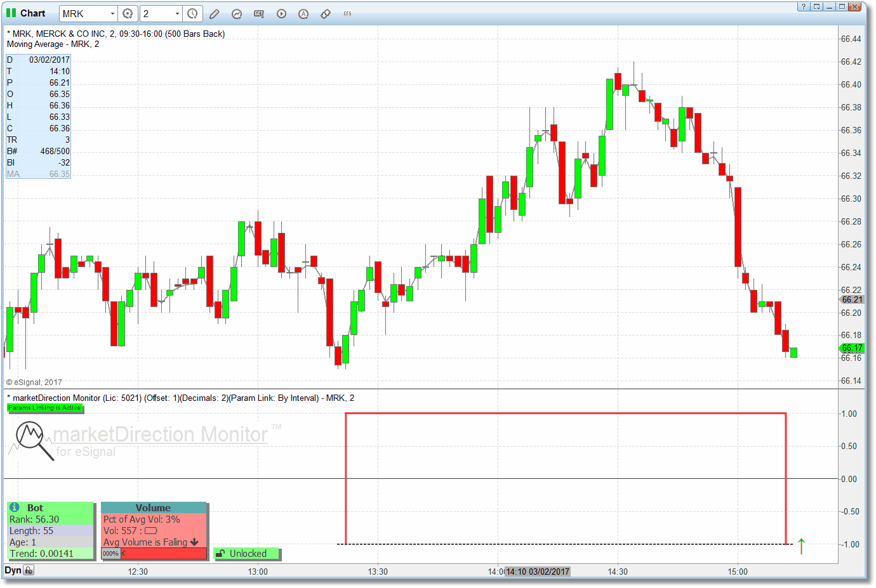Expand the interval 2 dropdown
Viewport: 876px width, 588px height.
(177, 13)
